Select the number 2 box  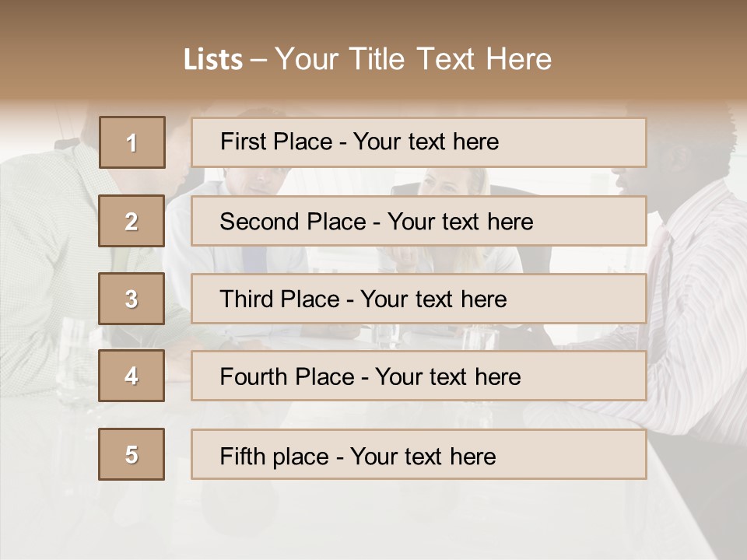[132, 221]
